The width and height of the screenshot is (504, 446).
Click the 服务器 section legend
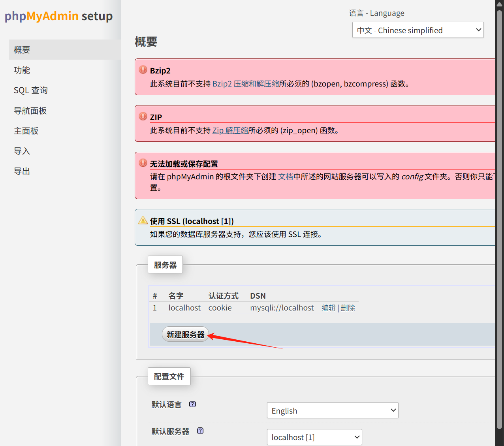coord(165,265)
